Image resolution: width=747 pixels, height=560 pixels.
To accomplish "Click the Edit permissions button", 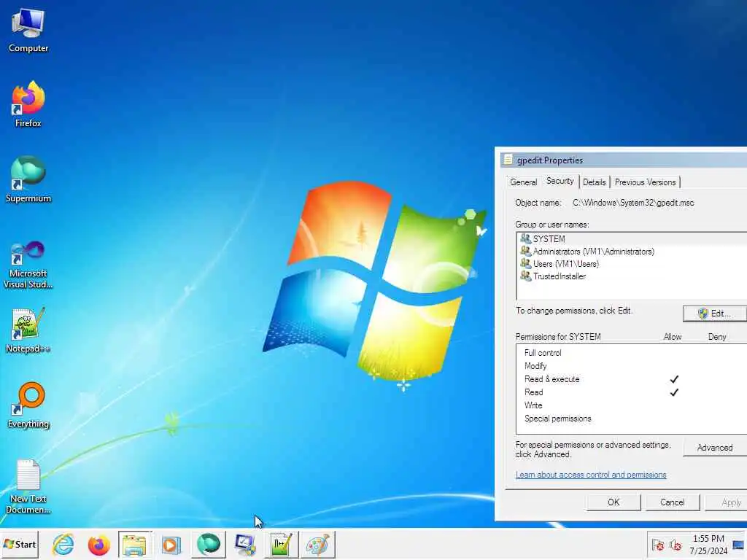I will pos(715,314).
